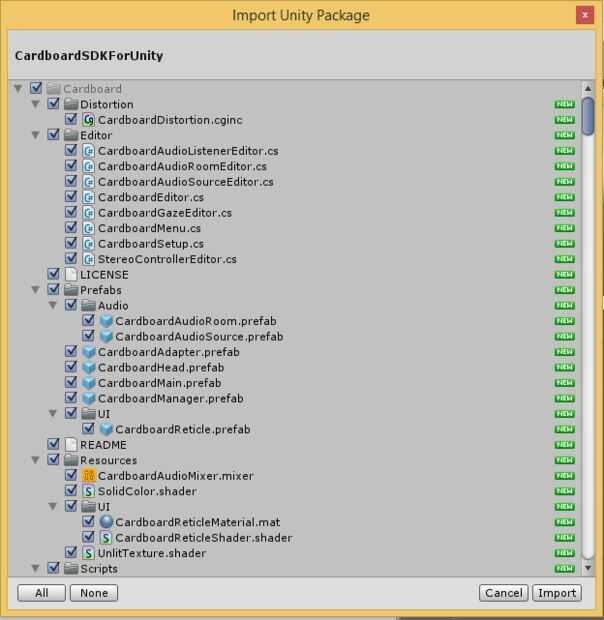Close the Import Unity Package dialog

pyautogui.click(x=585, y=15)
